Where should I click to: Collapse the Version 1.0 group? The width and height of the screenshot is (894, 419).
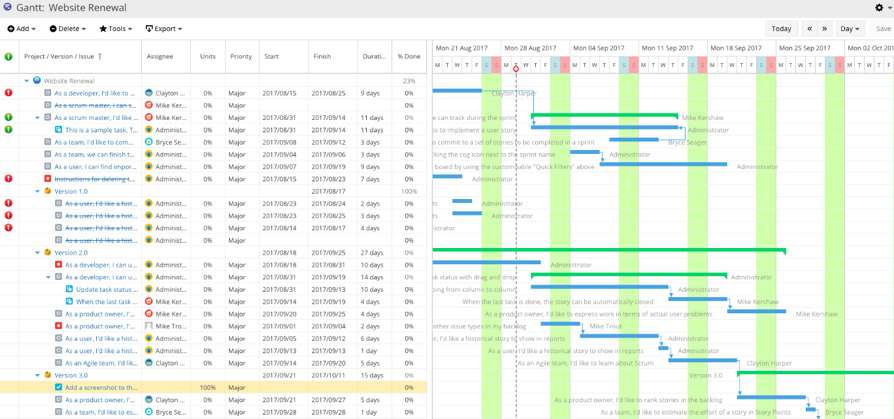click(x=38, y=192)
